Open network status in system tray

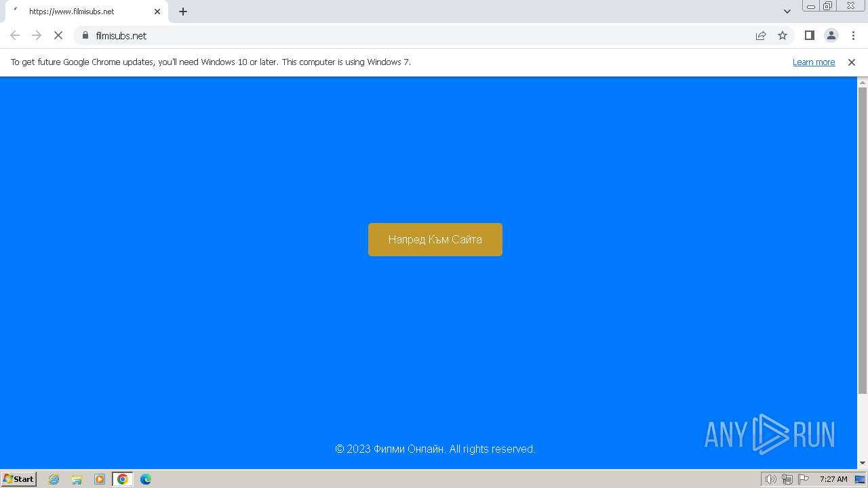[x=787, y=479]
